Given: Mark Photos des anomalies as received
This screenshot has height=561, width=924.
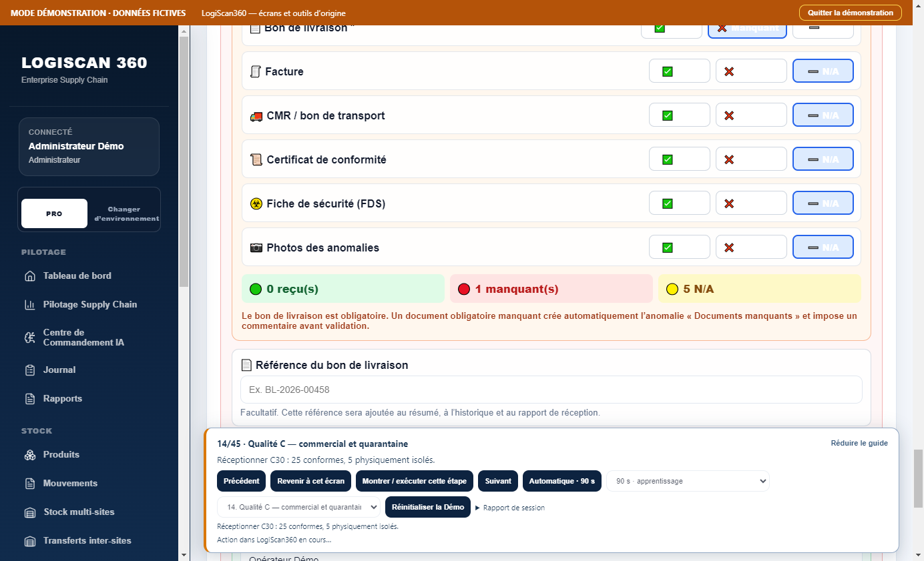Looking at the screenshot, I should (680, 247).
